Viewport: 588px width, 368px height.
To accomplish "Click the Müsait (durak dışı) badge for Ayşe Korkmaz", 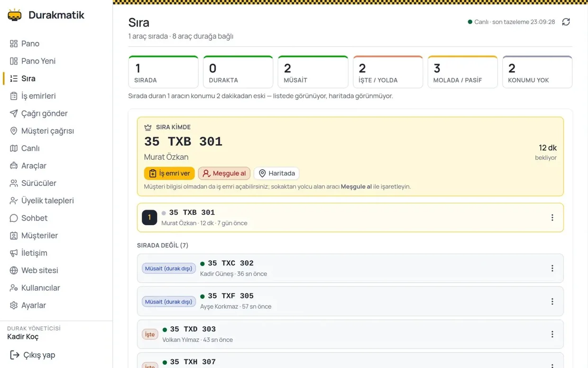I will tap(169, 302).
